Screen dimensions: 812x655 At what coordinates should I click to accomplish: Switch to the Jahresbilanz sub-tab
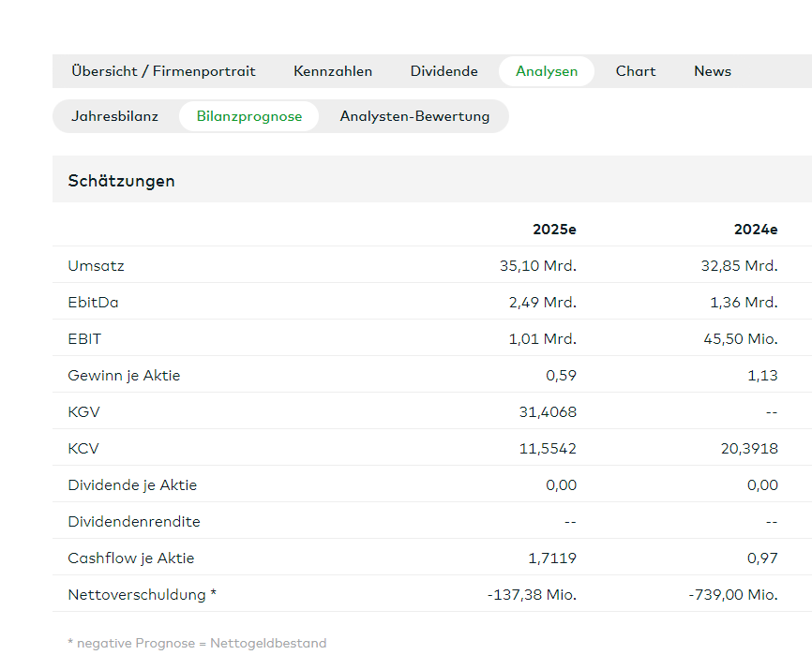coord(114,116)
